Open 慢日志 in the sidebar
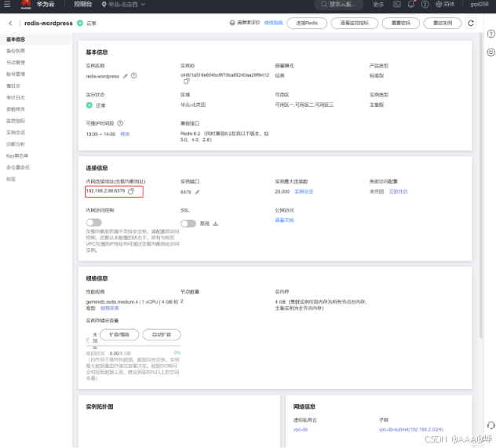Viewport: 496px width, 448px height. tap(13, 86)
